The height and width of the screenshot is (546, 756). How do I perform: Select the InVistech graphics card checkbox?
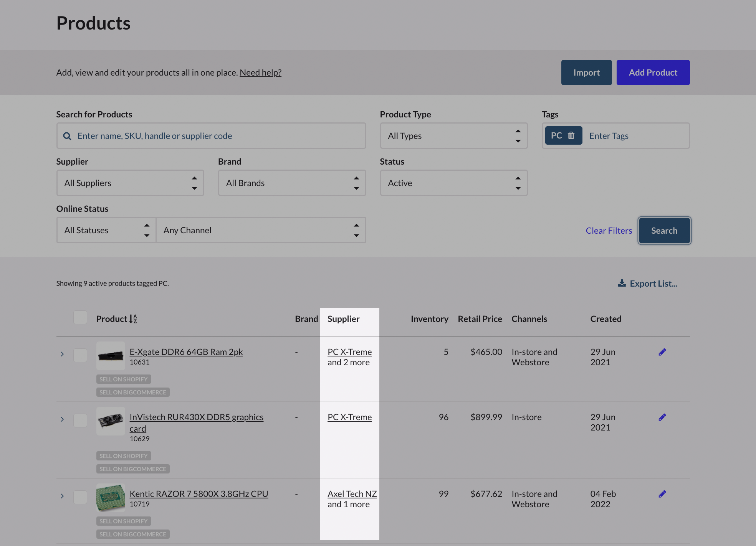80,420
